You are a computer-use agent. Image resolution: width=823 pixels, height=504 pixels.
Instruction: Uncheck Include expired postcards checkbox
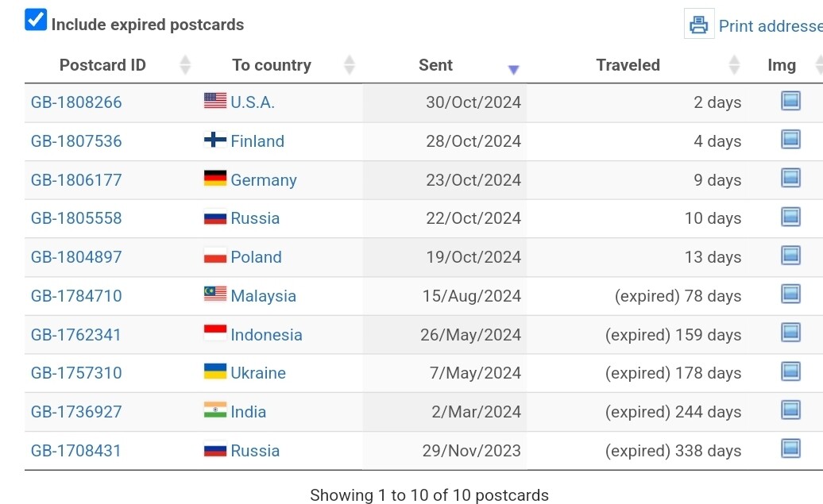(x=36, y=20)
